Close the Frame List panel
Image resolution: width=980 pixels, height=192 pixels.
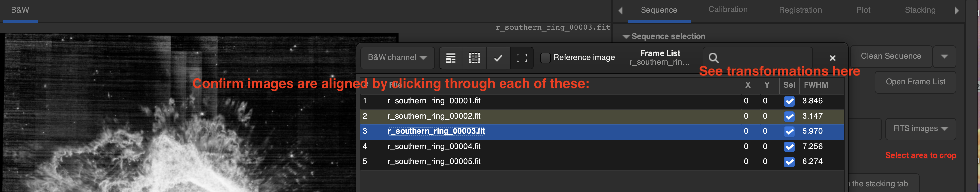tap(832, 58)
